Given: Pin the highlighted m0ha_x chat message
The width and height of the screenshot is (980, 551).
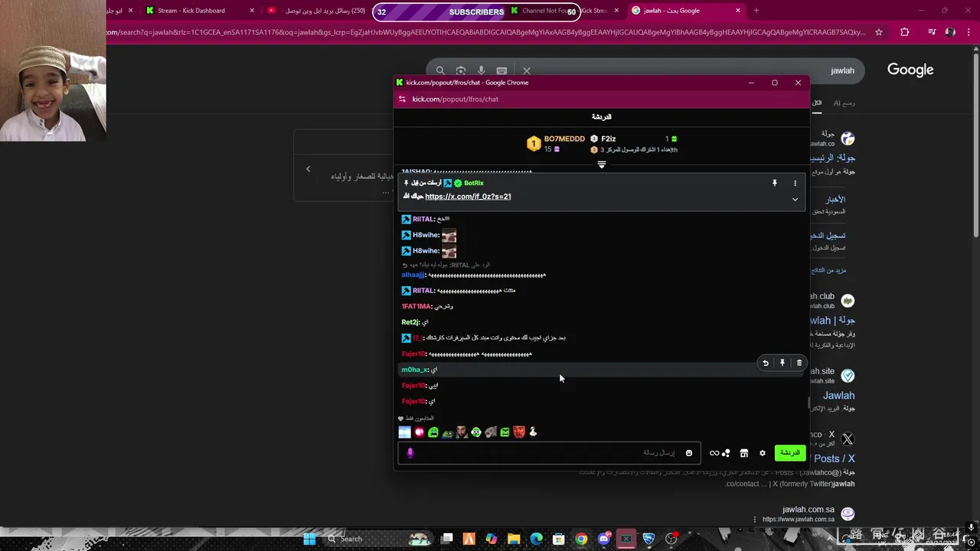Looking at the screenshot, I should [782, 363].
